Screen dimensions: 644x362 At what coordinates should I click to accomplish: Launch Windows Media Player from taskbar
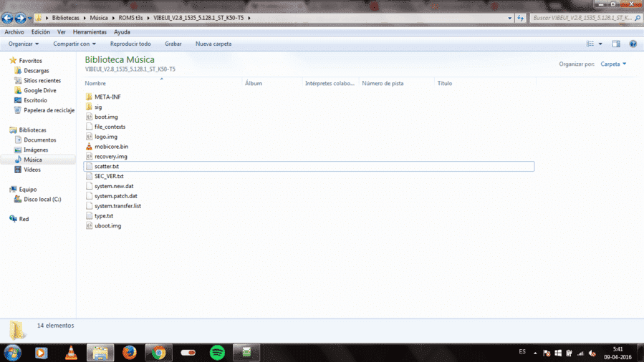coord(41,353)
